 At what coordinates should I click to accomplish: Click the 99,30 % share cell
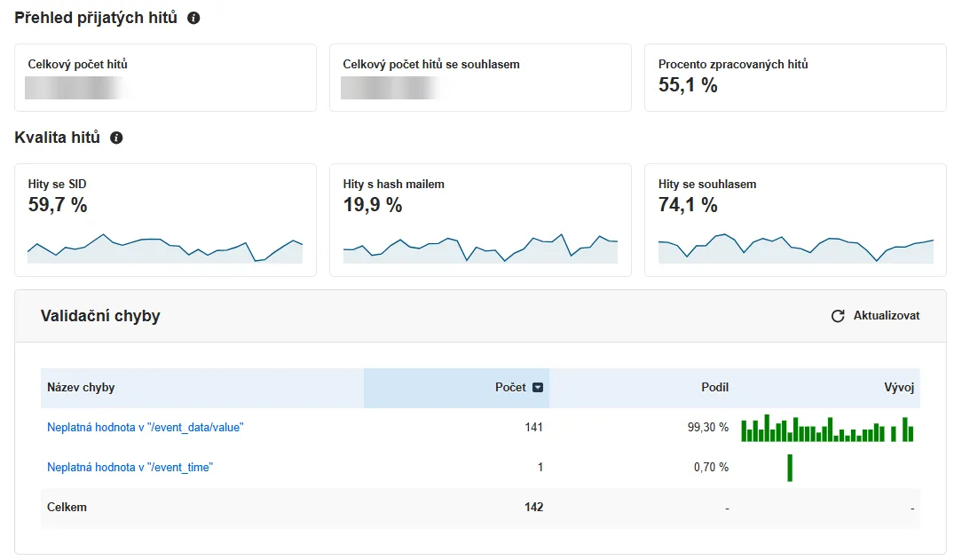click(x=708, y=428)
